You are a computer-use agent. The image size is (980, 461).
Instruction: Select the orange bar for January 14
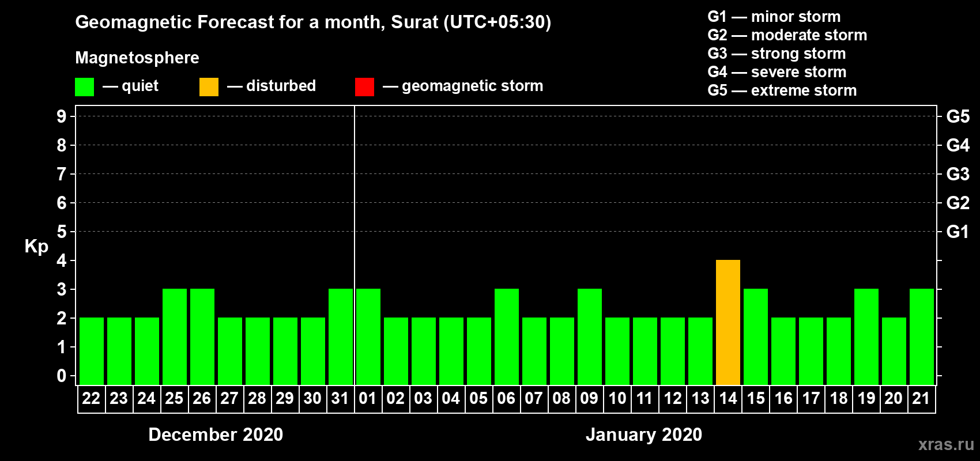(728, 322)
